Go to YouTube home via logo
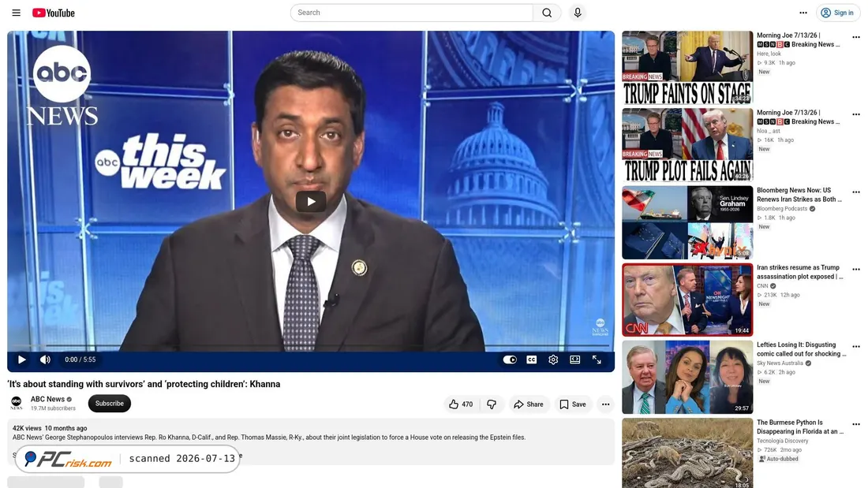The image size is (868, 488). coord(53,13)
